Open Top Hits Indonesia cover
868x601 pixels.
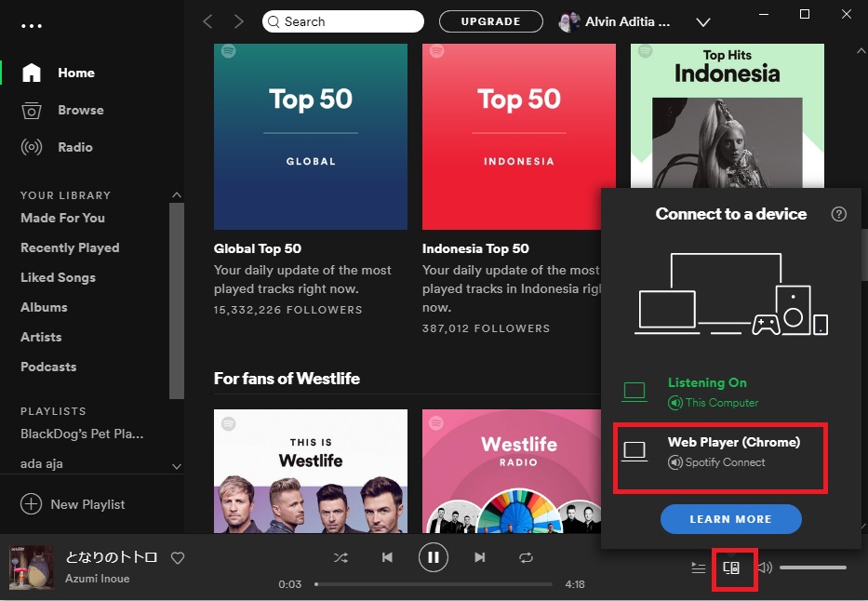(727, 115)
